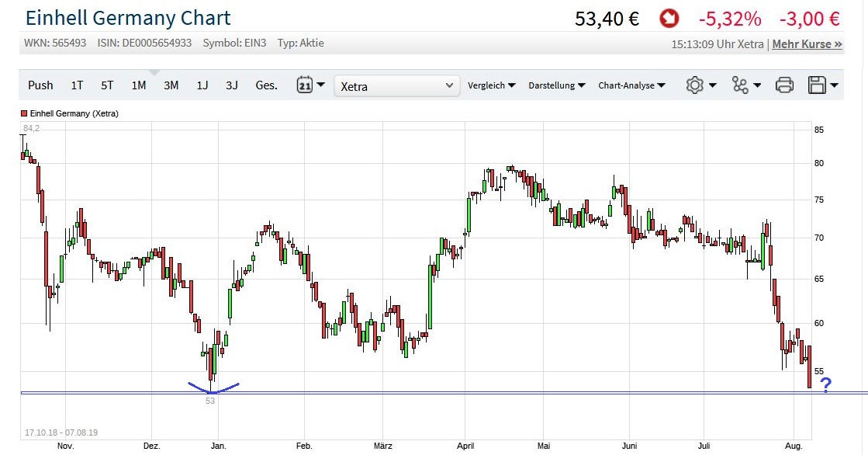
Task: Choose the 3M timeframe
Action: [x=171, y=85]
